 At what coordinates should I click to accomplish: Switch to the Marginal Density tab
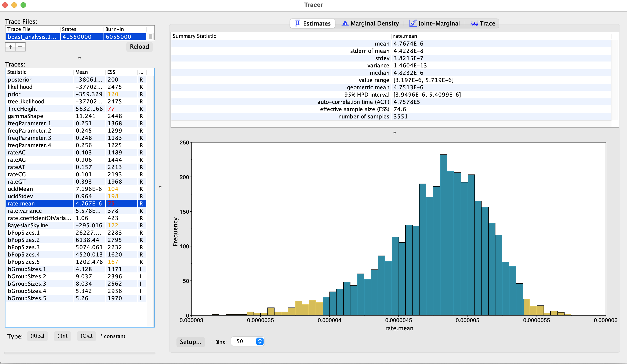[x=374, y=23]
